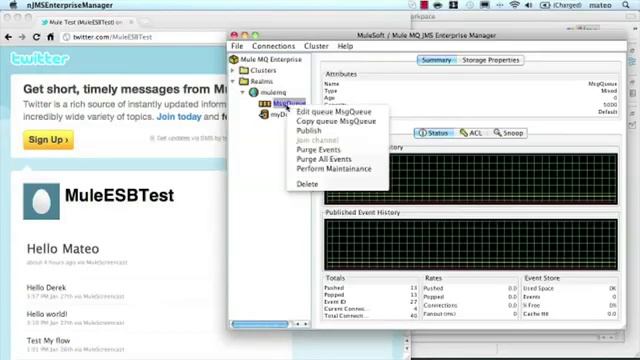The width and height of the screenshot is (640, 360).
Task: Click the Wi-Fi icon in the menu bar
Action: [x=515, y=5]
